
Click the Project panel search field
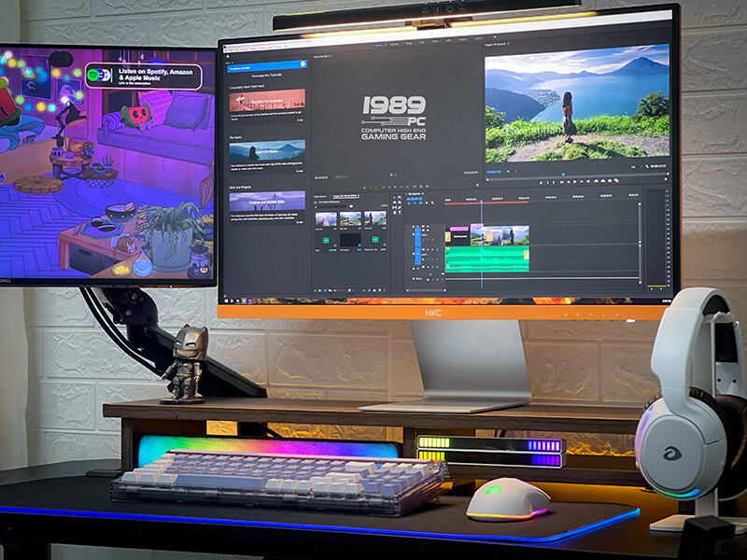(332, 206)
